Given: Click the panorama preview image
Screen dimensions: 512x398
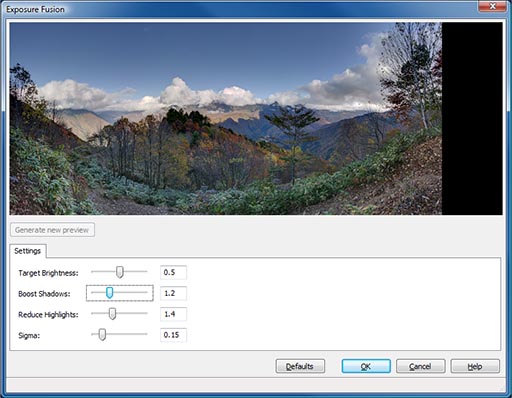Looking at the screenshot, I should pos(226,119).
